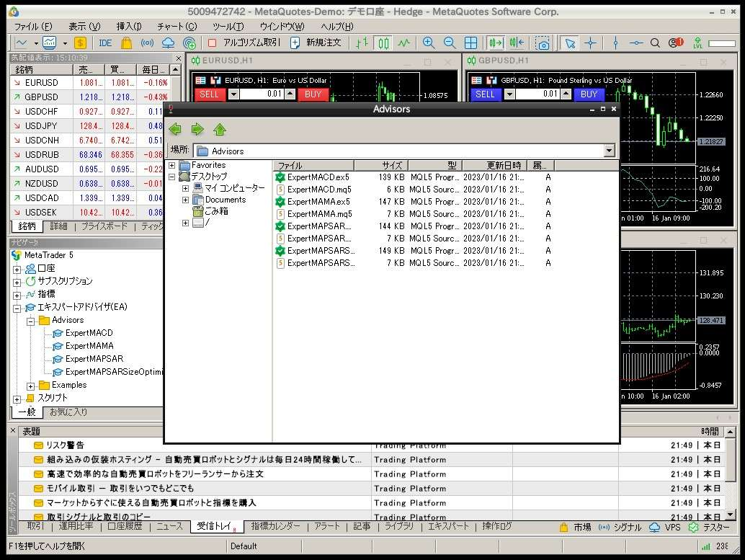Click the green LVL icon in the toolbar

pos(697,43)
